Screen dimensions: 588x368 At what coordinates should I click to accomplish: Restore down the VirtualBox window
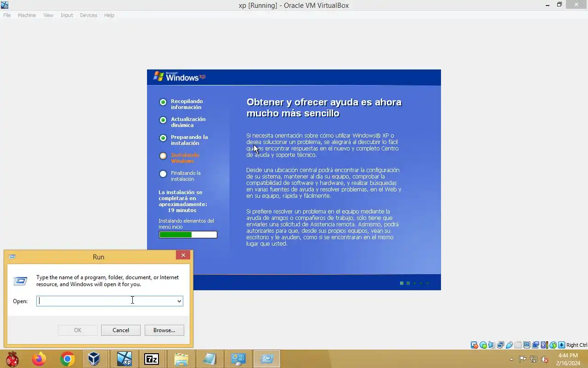click(560, 5)
